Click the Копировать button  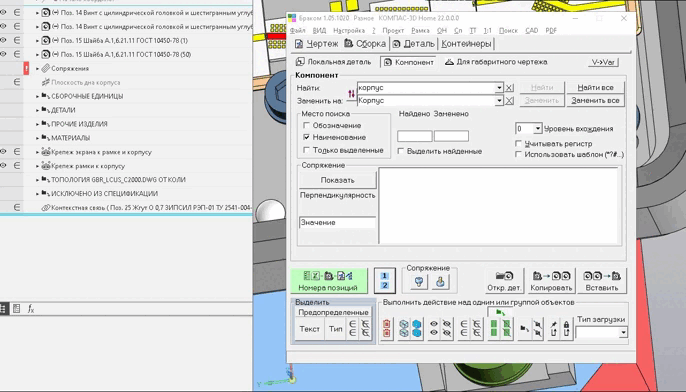[x=551, y=280]
